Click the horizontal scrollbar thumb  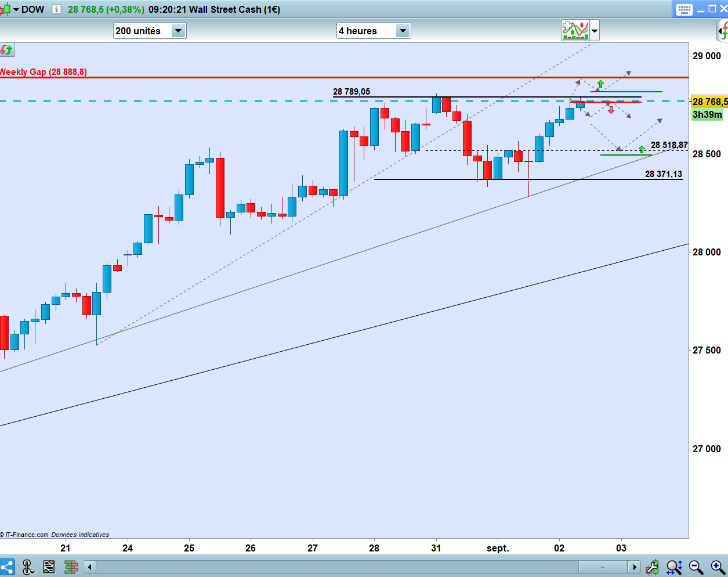click(603, 567)
